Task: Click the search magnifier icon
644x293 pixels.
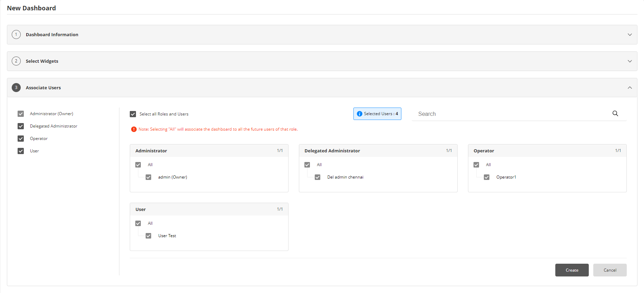Action: tap(615, 113)
